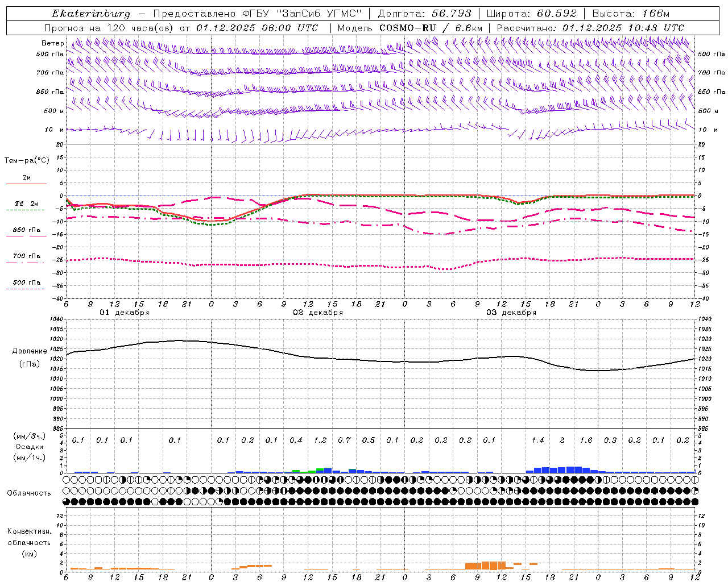Viewport: 728px width, 582px height.
Task: Click the black pressure curve line
Action: pyautogui.click(x=380, y=361)
